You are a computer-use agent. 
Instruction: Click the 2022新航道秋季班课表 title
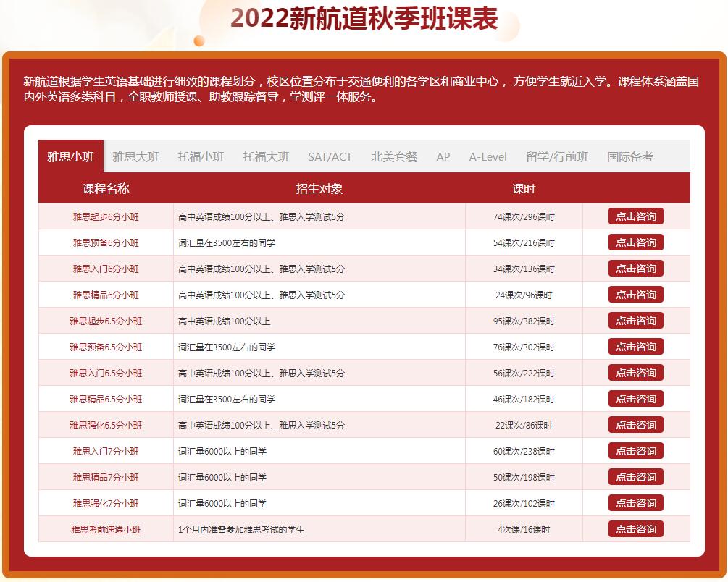pyautogui.click(x=364, y=19)
